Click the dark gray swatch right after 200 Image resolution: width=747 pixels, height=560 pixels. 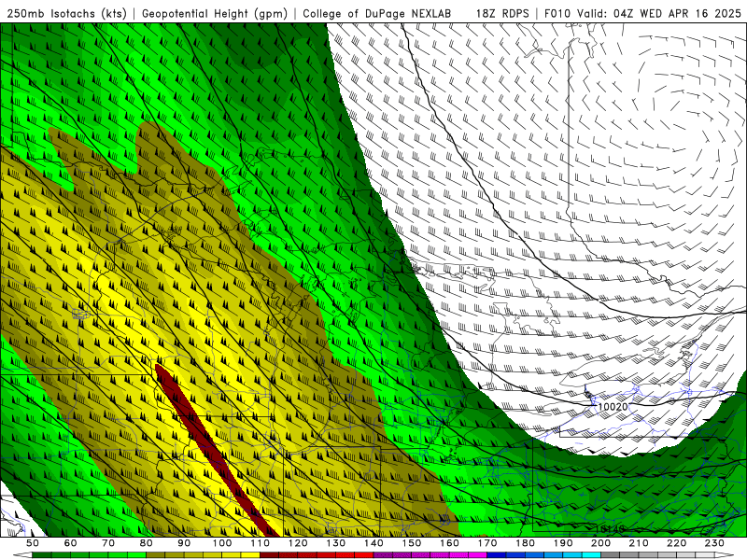tap(611, 555)
